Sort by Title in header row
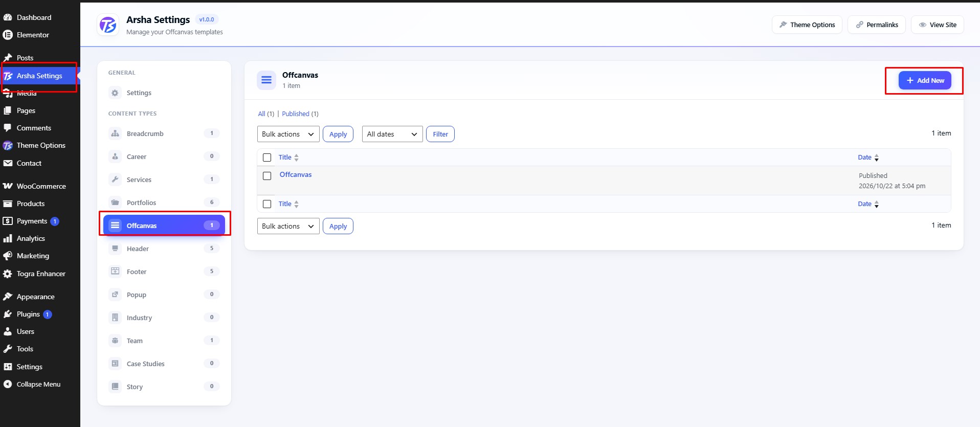Image resolution: width=980 pixels, height=427 pixels. (288, 158)
